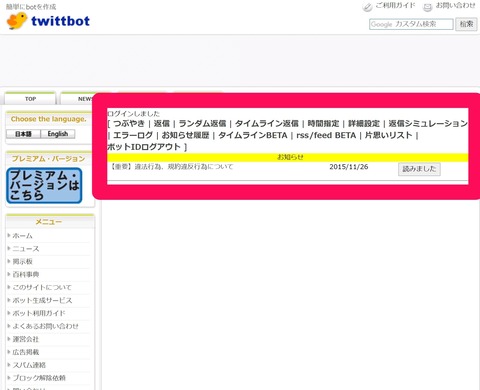Open the タイムライン返信 link

pos(267,124)
